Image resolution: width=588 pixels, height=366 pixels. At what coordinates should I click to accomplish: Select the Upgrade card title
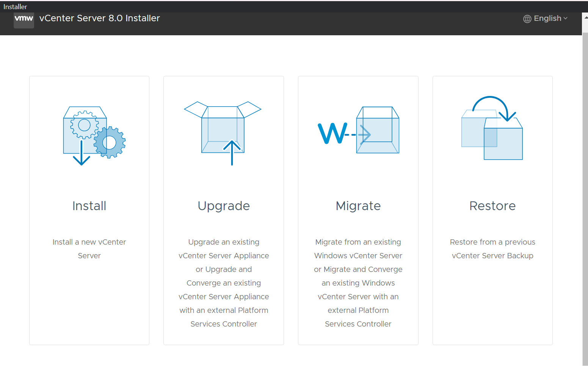point(224,206)
